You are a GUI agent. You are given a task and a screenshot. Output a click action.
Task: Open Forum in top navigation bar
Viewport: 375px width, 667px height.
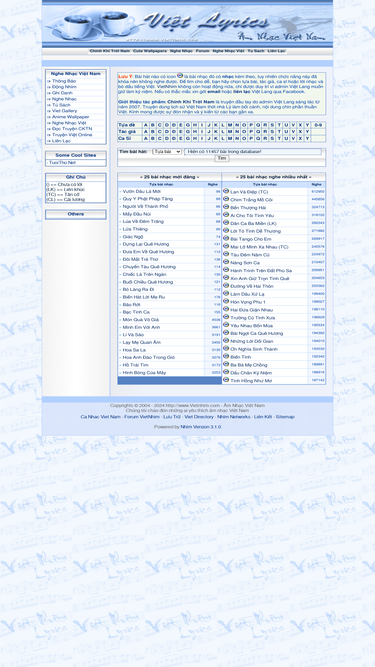pos(202,51)
